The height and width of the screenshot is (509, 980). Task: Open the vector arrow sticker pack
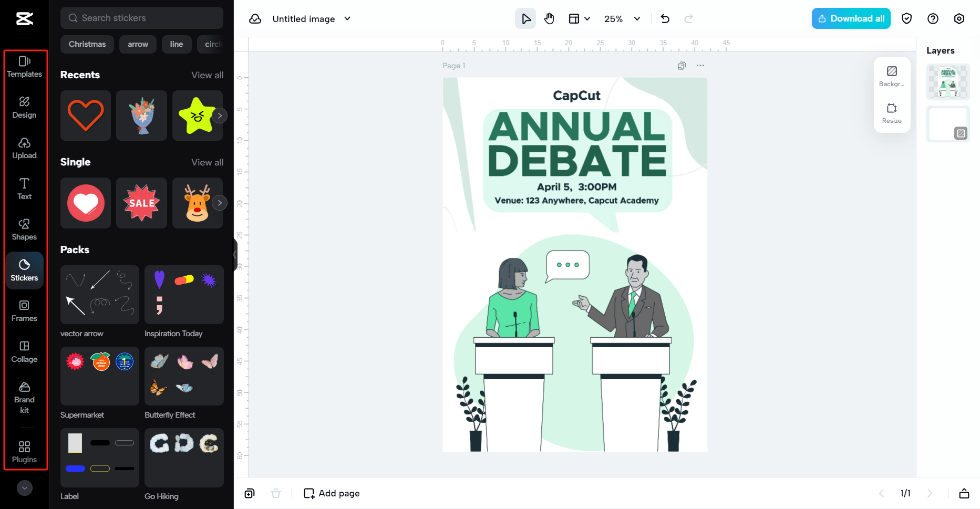[100, 295]
